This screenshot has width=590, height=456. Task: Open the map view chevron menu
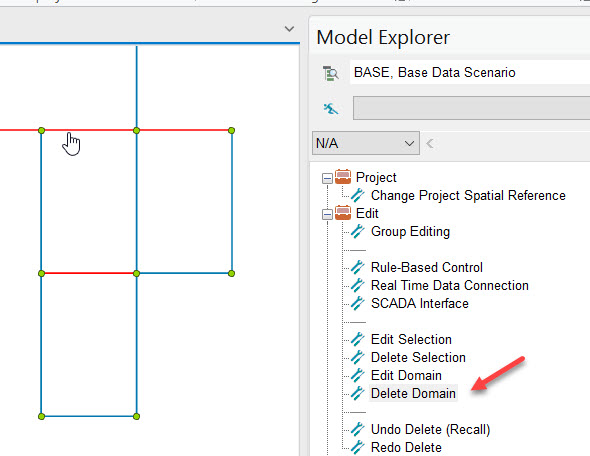tap(289, 29)
